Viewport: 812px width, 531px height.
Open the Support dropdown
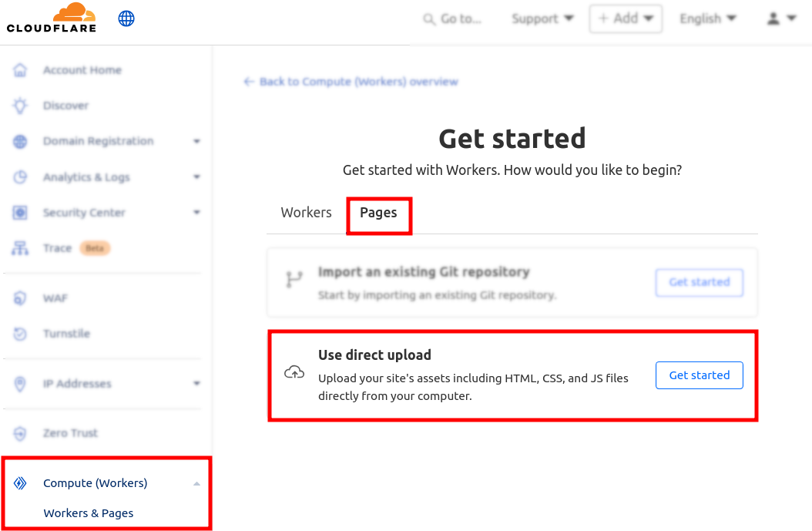click(x=542, y=18)
